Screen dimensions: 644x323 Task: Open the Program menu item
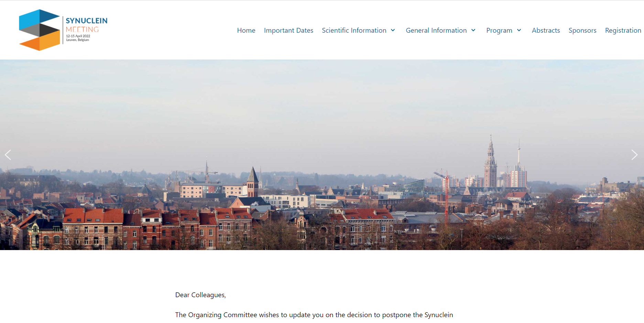(499, 30)
